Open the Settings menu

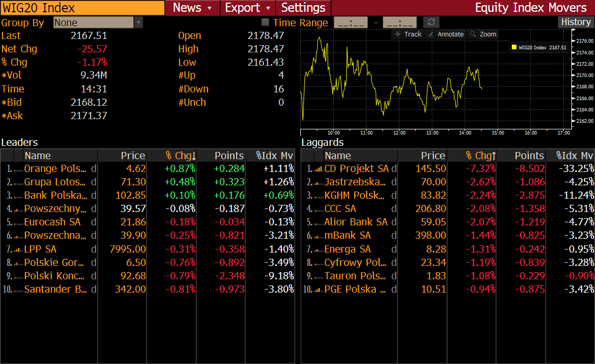point(303,8)
